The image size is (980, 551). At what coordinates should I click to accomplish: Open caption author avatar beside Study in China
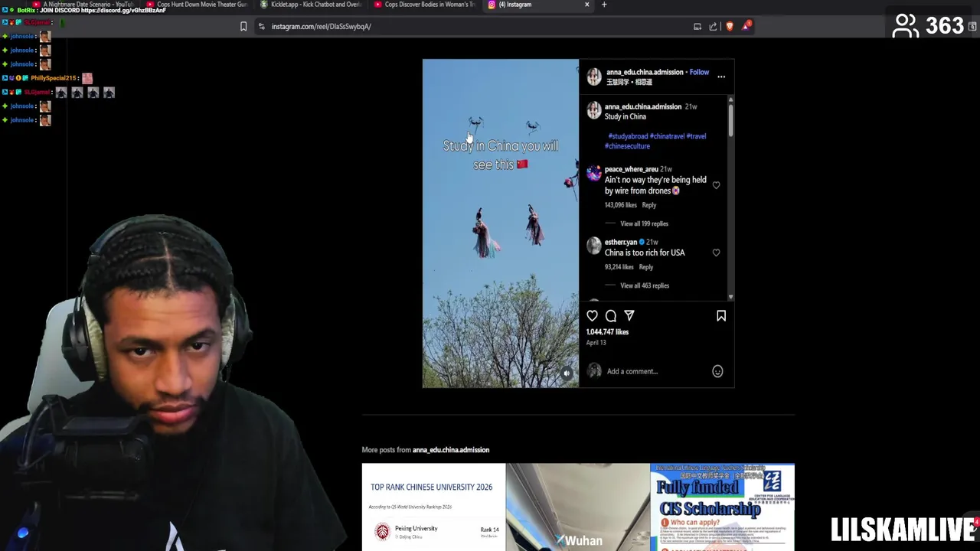pyautogui.click(x=594, y=110)
